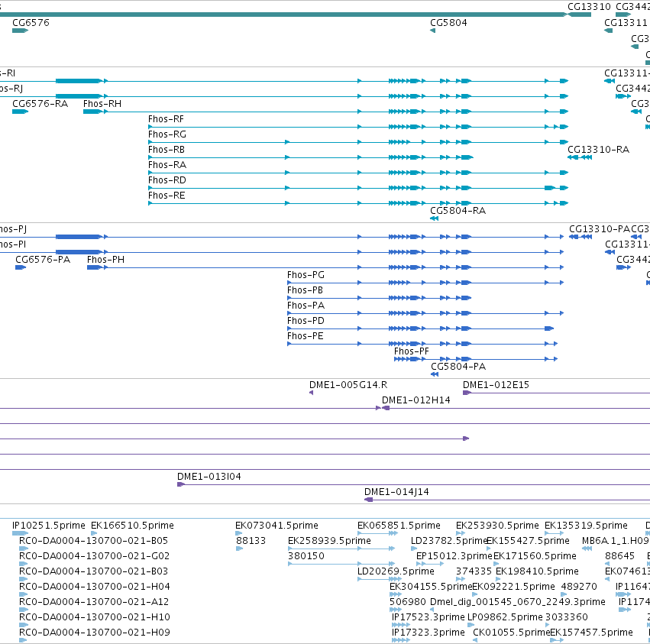Select the CG6576-RA transcript label
Screen dimensions: 650x644
pos(40,104)
